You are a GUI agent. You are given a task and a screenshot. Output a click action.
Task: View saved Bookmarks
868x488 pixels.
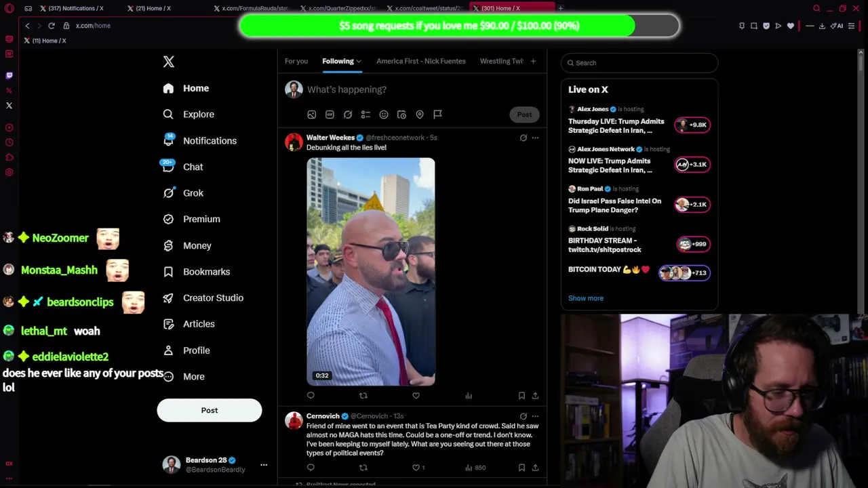(196, 272)
